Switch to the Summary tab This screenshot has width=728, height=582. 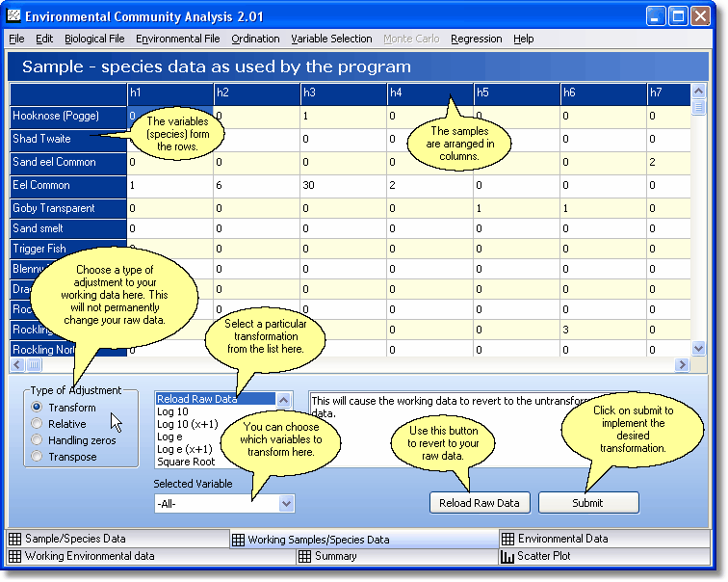(x=397, y=556)
